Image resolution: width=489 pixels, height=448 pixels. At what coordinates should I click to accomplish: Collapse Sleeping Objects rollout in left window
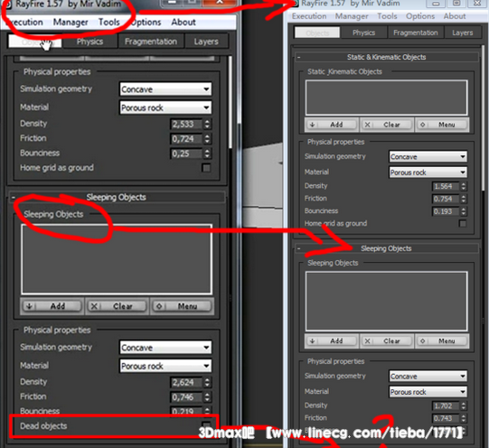coord(117,197)
